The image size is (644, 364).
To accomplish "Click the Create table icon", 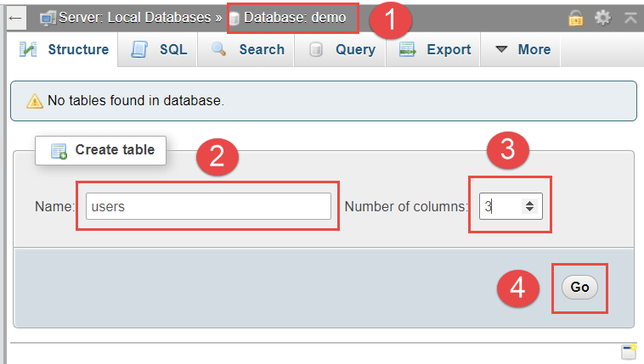I will click(x=59, y=151).
